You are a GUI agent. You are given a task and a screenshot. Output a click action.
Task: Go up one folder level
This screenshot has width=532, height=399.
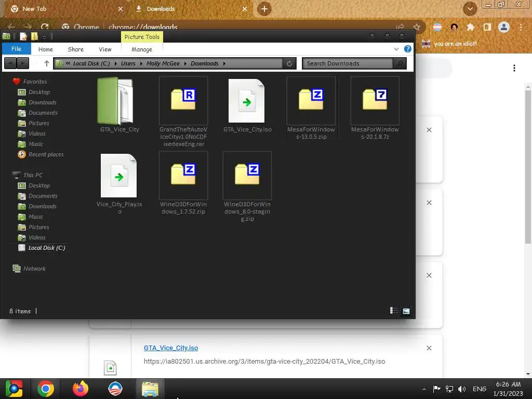tap(46, 63)
